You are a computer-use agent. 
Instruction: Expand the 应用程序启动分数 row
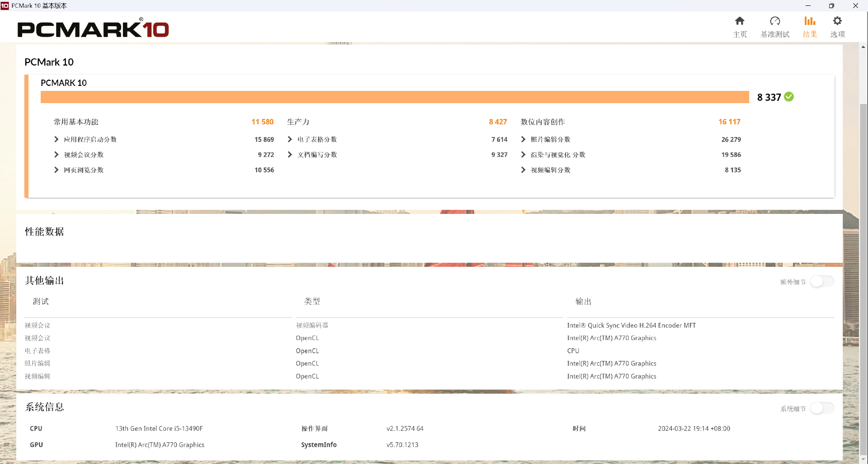pos(56,139)
